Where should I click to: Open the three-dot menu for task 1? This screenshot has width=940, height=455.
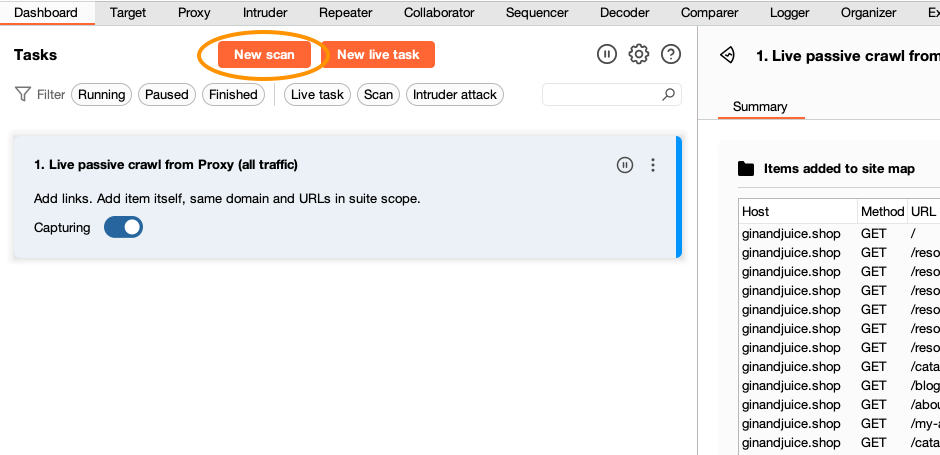[653, 165]
